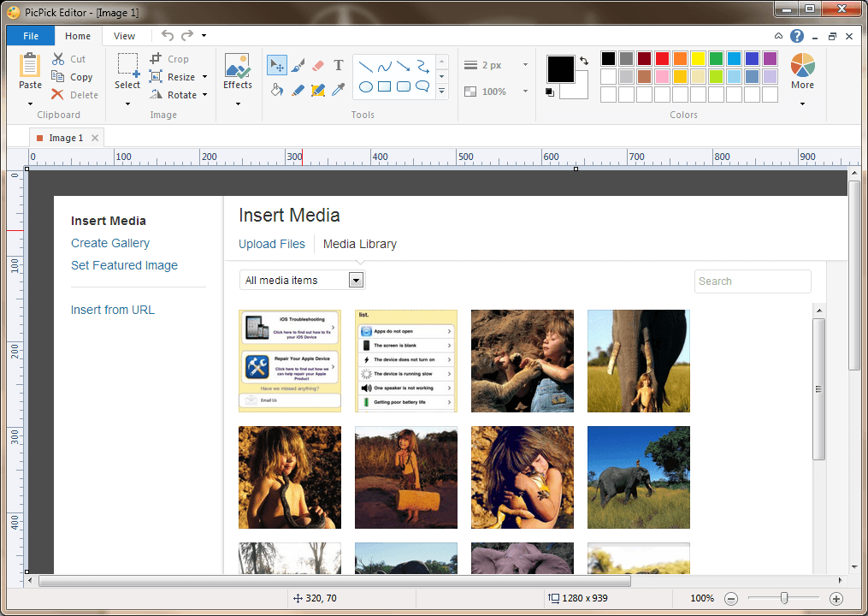
Task: Expand the More colors dropdown
Action: click(x=802, y=104)
